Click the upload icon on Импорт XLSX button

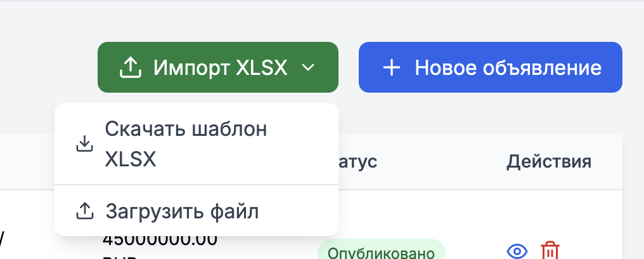pyautogui.click(x=130, y=67)
